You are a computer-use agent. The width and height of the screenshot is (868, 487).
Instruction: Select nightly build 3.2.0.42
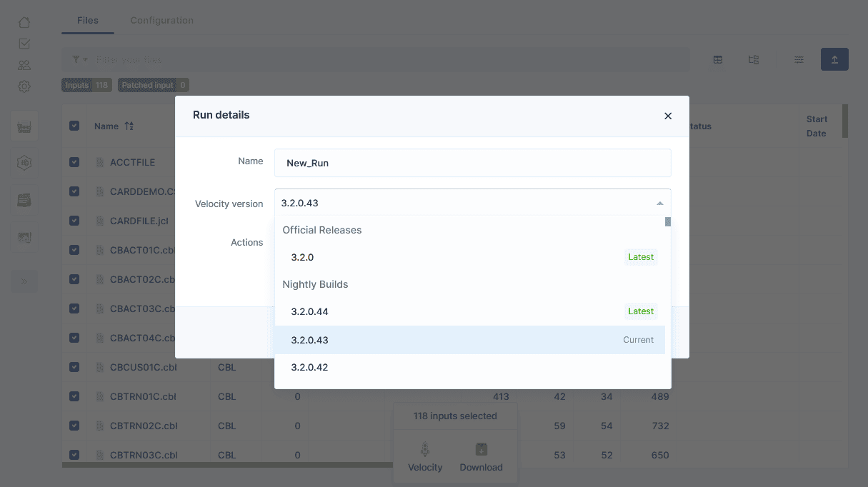[x=470, y=367]
